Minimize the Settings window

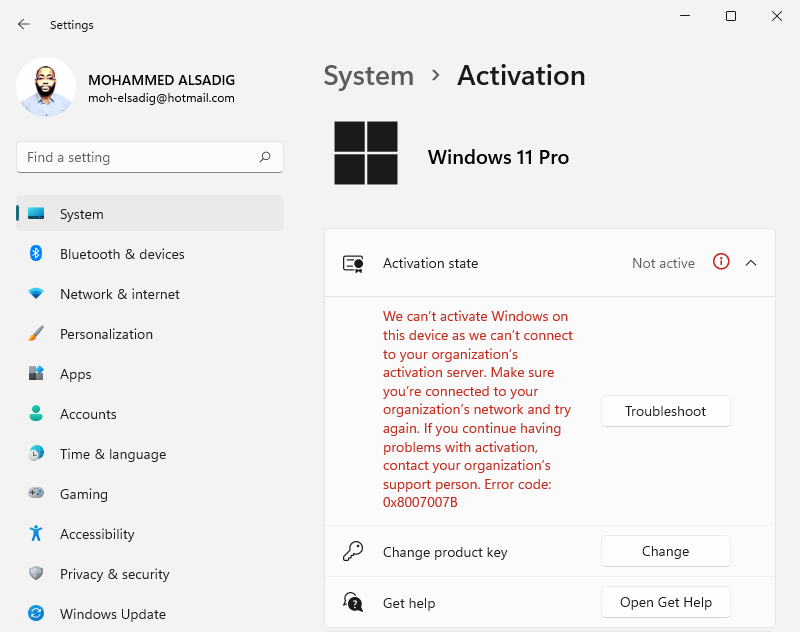685,16
